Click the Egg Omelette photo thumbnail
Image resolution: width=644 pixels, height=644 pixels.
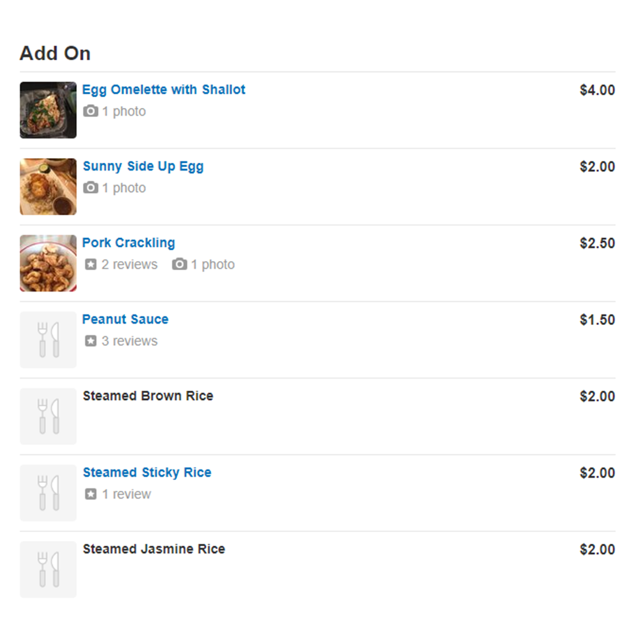click(48, 110)
